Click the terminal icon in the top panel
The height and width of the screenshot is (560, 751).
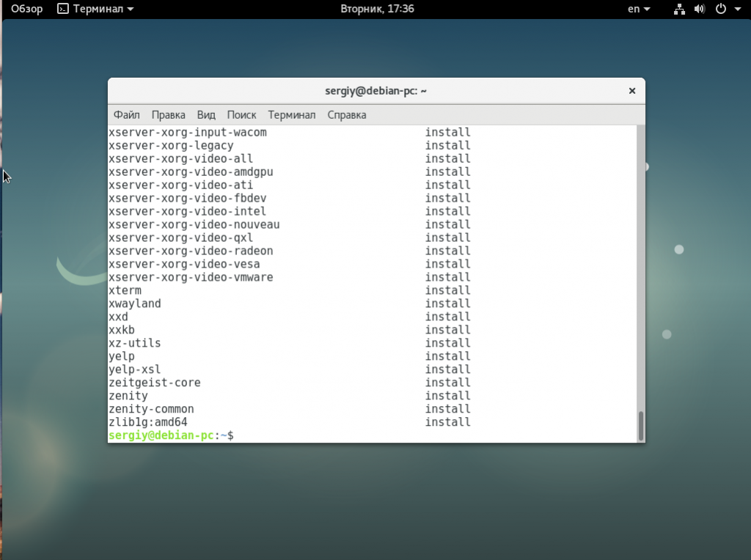point(63,9)
